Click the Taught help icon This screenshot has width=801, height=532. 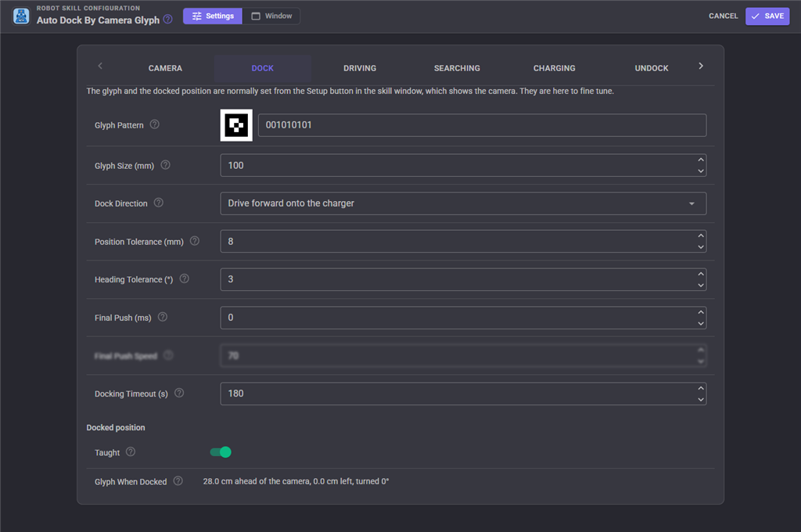point(131,451)
